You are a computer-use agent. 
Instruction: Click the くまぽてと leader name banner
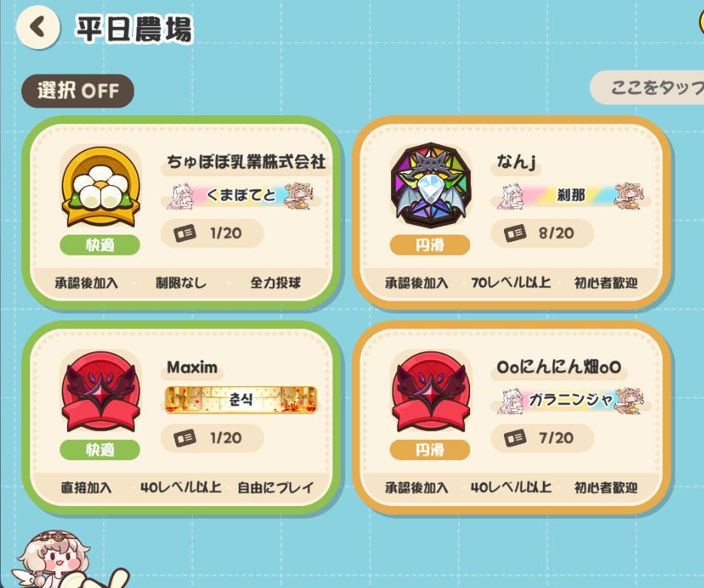241,195
